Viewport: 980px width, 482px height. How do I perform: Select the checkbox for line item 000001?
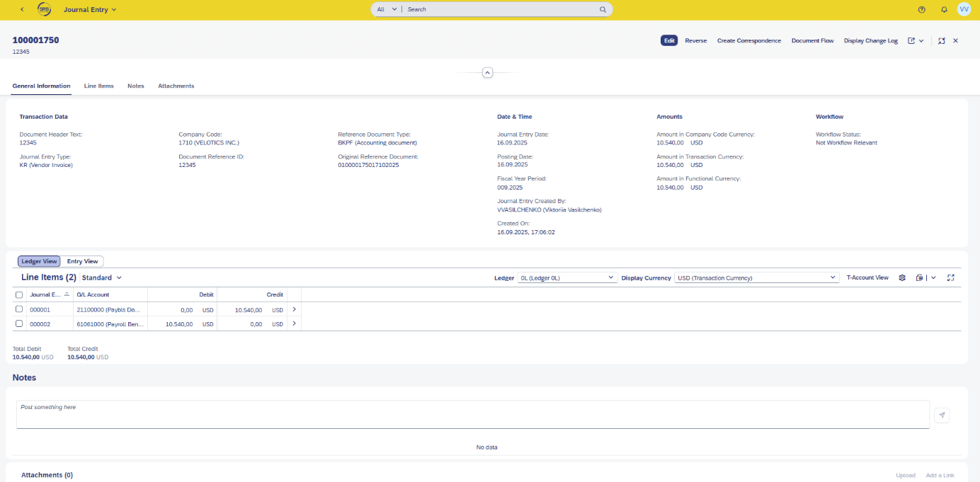pos(19,309)
